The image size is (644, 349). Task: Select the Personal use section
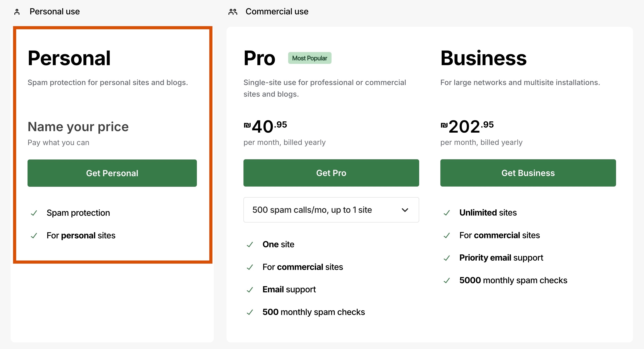54,11
